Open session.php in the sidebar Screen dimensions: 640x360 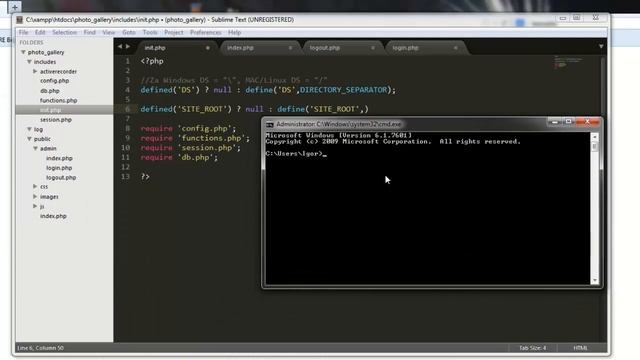(56, 120)
